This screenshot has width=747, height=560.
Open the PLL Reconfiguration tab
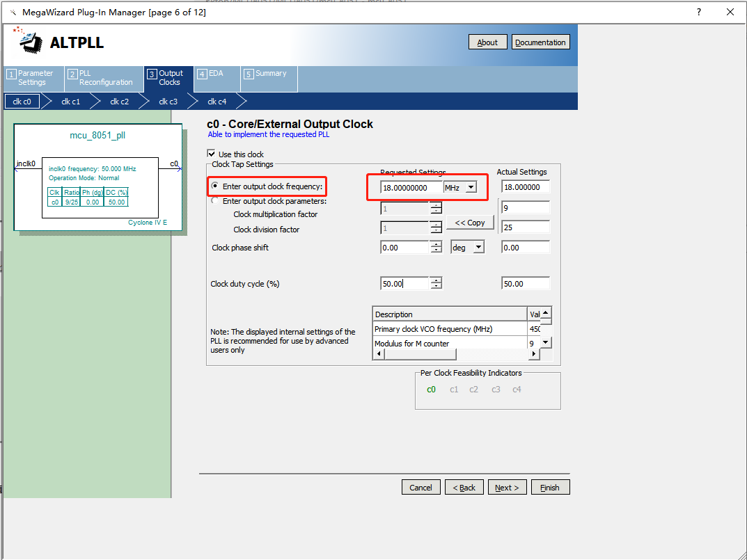pyautogui.click(x=104, y=78)
